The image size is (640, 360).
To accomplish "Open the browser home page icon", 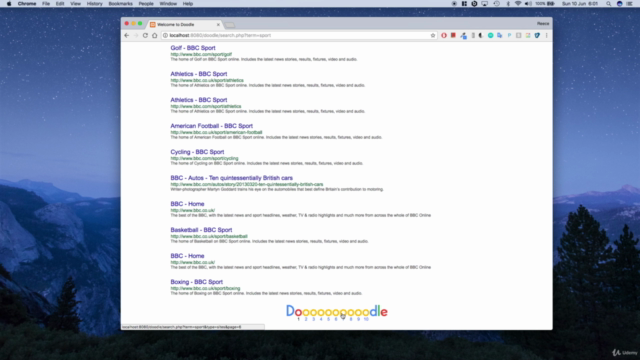I will pyautogui.click(x=154, y=36).
